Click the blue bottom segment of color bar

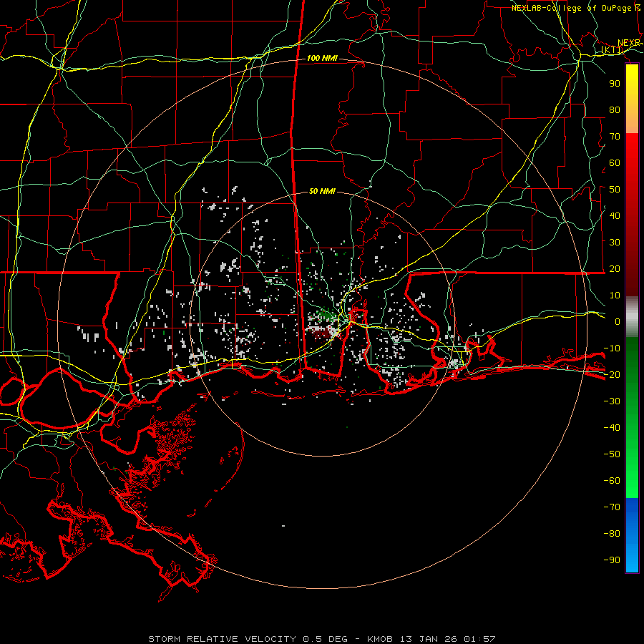click(632, 535)
